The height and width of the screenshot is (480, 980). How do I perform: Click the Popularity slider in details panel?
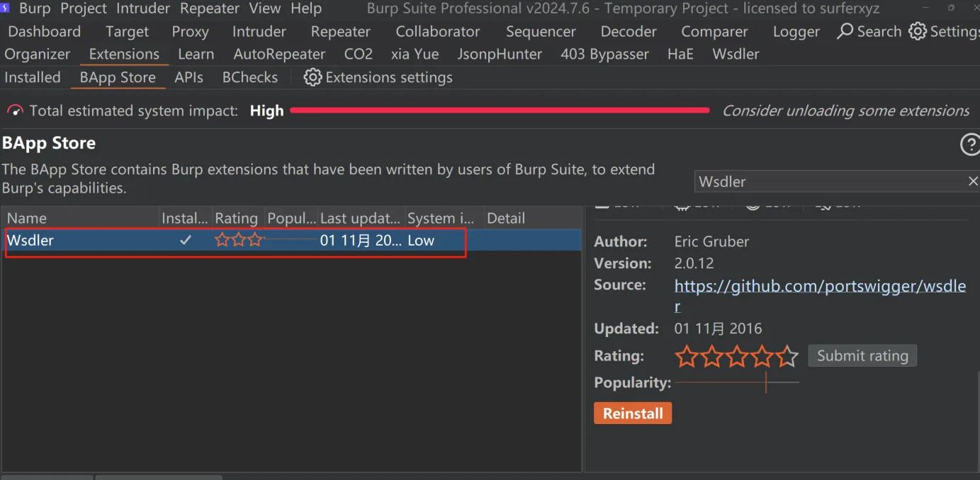(x=737, y=383)
